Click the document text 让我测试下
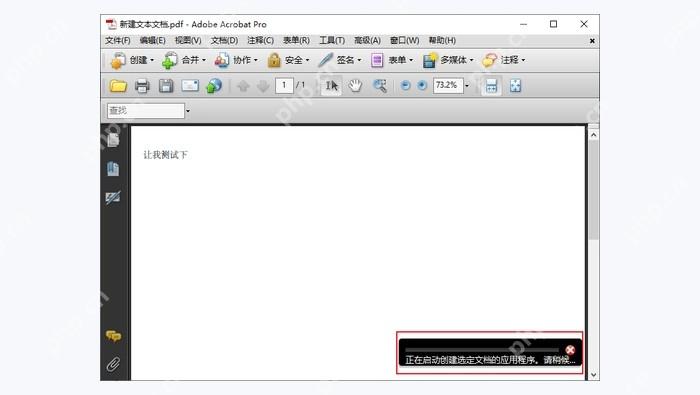Viewport: 700px width, 395px height. coord(165,155)
